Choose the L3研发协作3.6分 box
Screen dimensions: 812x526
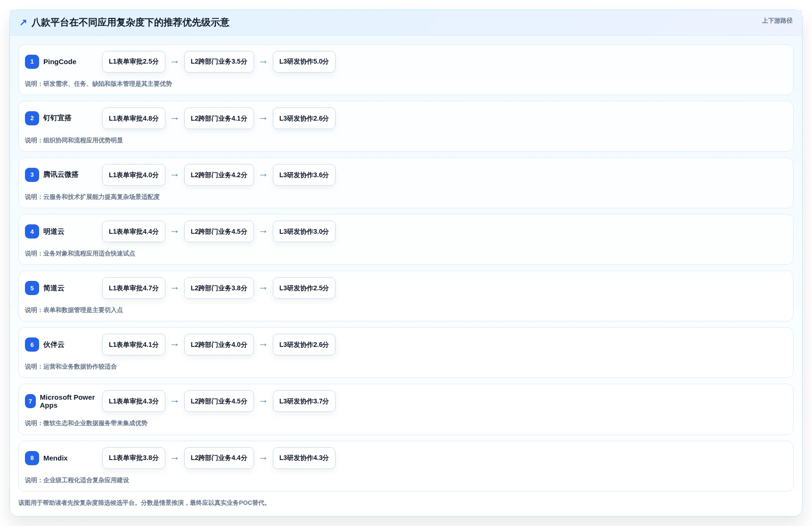304,175
